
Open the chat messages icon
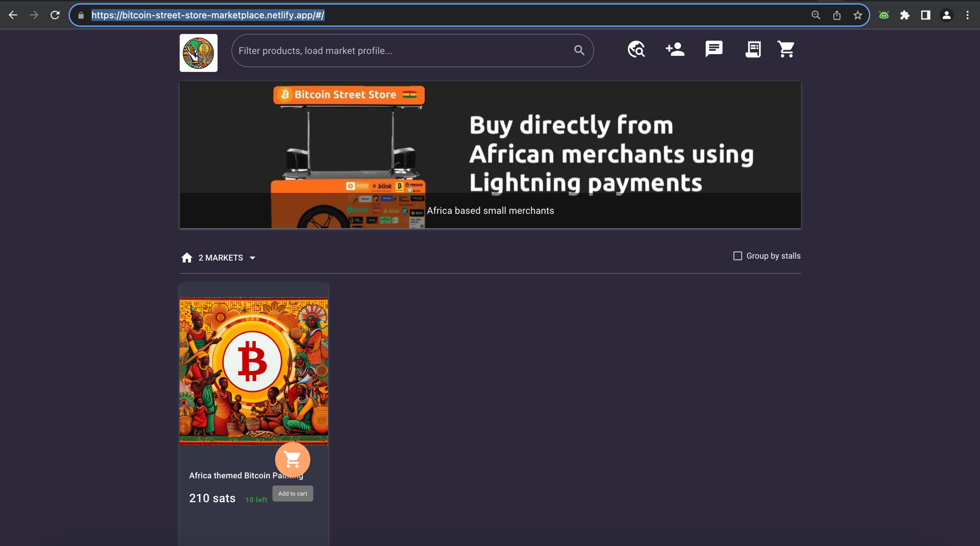[714, 49]
